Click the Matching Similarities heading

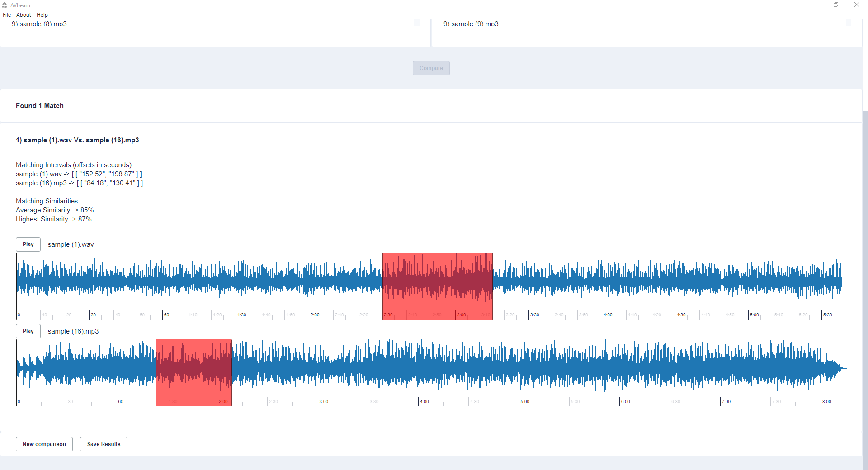click(x=47, y=201)
